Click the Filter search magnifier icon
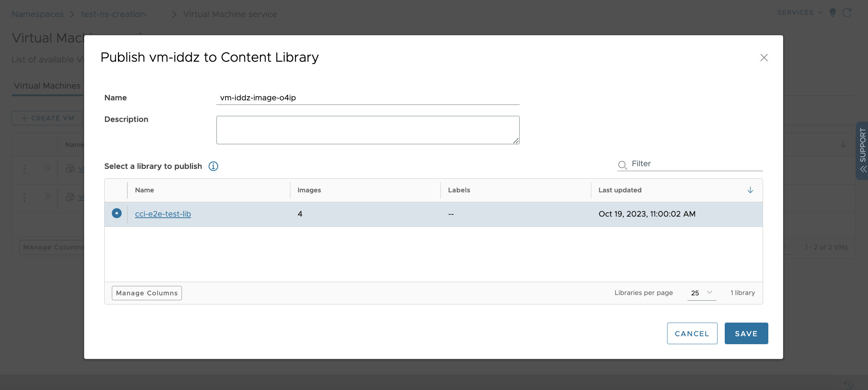The width and height of the screenshot is (868, 390). pyautogui.click(x=622, y=165)
